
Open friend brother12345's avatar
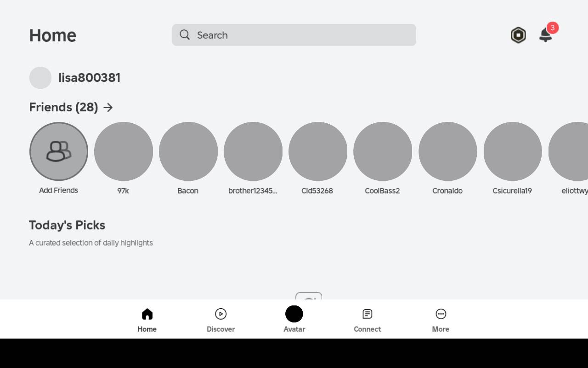(x=253, y=151)
